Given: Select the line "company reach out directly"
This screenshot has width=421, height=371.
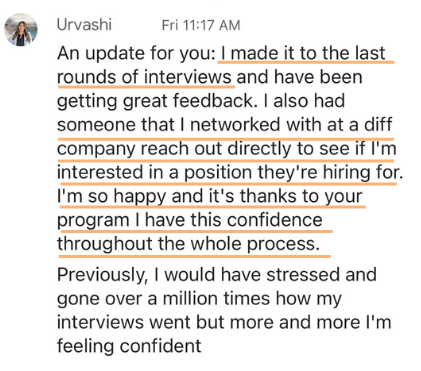Looking at the screenshot, I should (227, 149).
